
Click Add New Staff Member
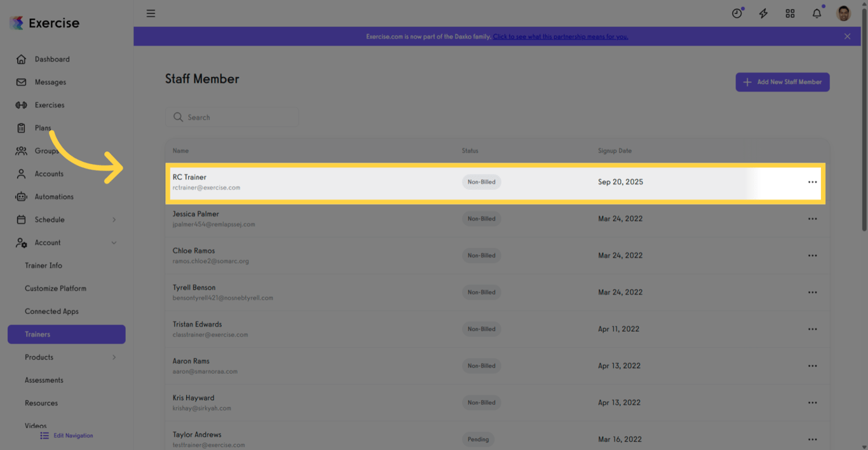coord(782,82)
